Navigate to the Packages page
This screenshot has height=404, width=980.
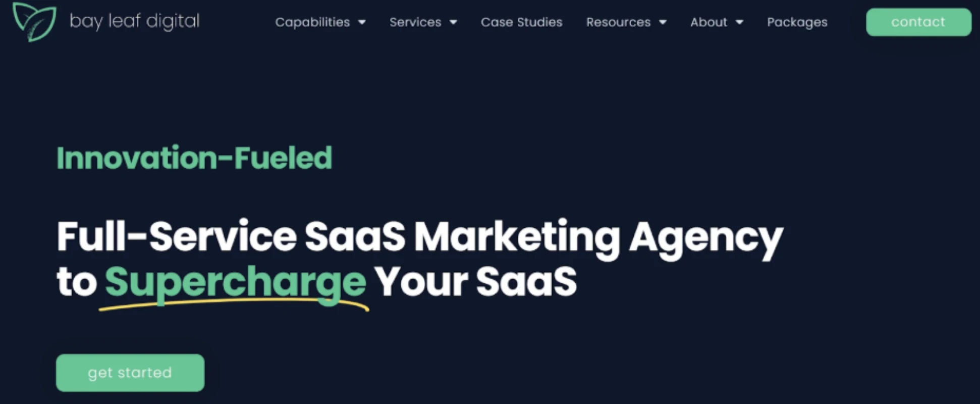[x=797, y=22]
